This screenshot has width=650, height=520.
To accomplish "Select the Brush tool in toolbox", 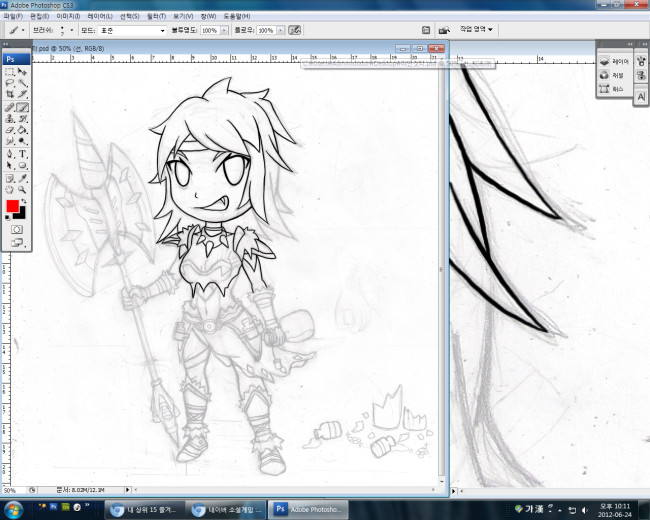I will [22, 107].
